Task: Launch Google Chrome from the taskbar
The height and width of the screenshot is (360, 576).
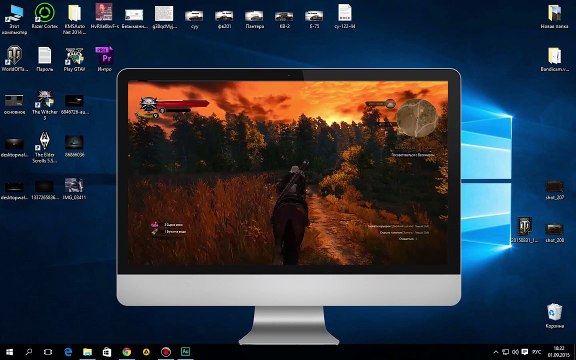Action: pyautogui.click(x=127, y=352)
